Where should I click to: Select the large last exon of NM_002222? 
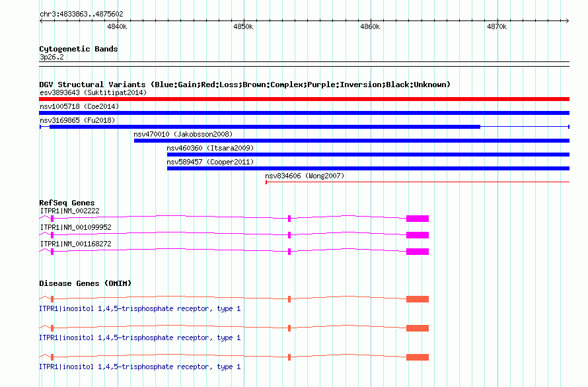(x=418, y=219)
